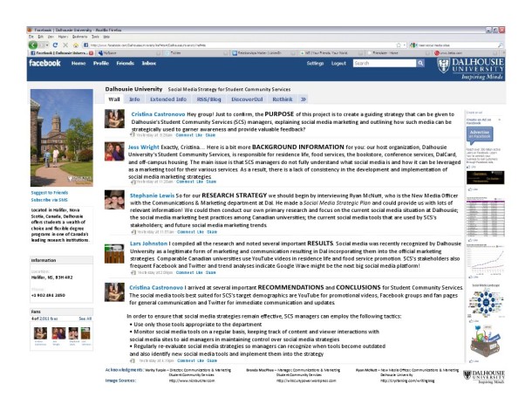Click Jess Wright's profile picture
The image size is (532, 411).
[114, 151]
